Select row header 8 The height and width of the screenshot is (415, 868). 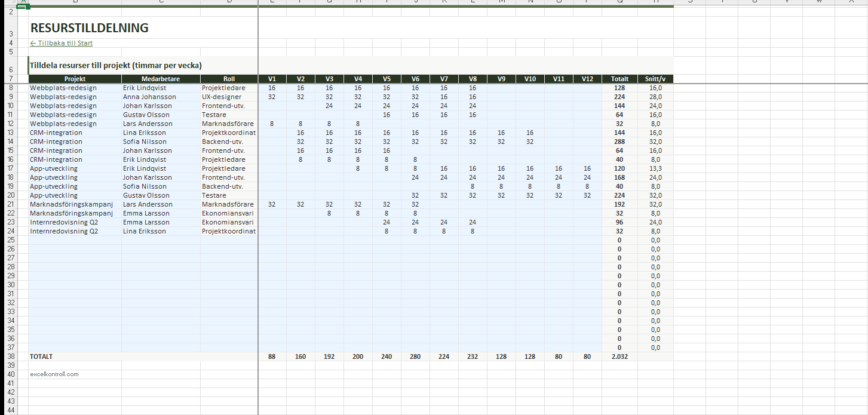point(10,88)
